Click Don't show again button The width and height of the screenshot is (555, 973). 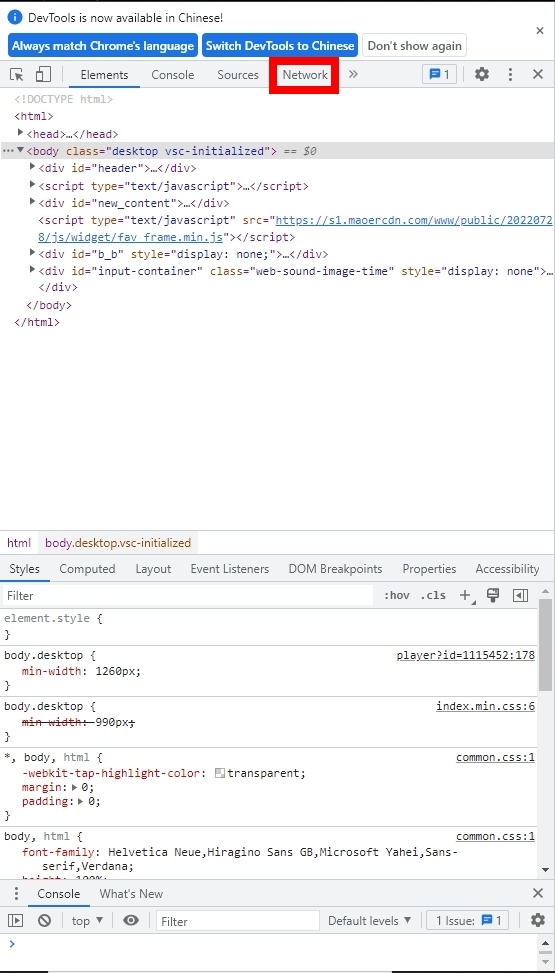[x=414, y=46]
